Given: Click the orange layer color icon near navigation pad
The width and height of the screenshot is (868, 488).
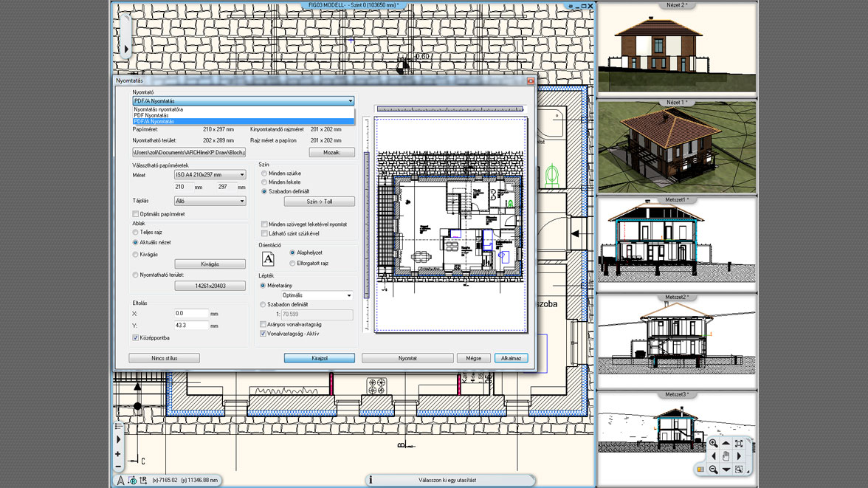Looking at the screenshot, I should tap(700, 470).
